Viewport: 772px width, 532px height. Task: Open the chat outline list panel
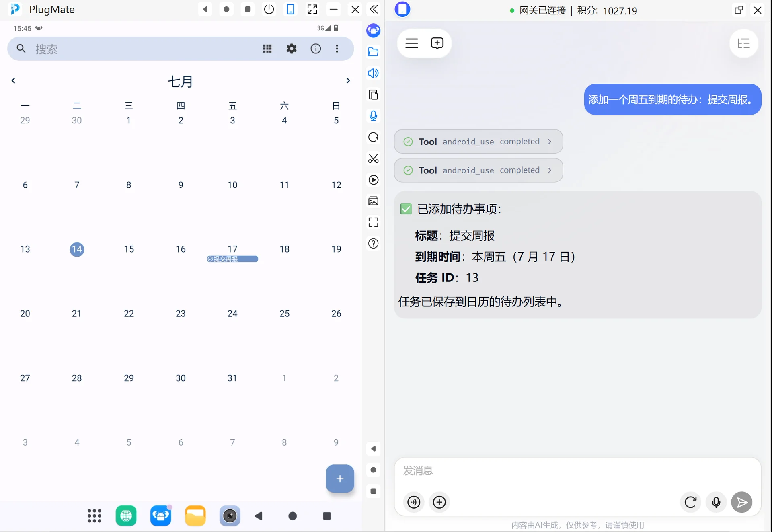tap(744, 43)
